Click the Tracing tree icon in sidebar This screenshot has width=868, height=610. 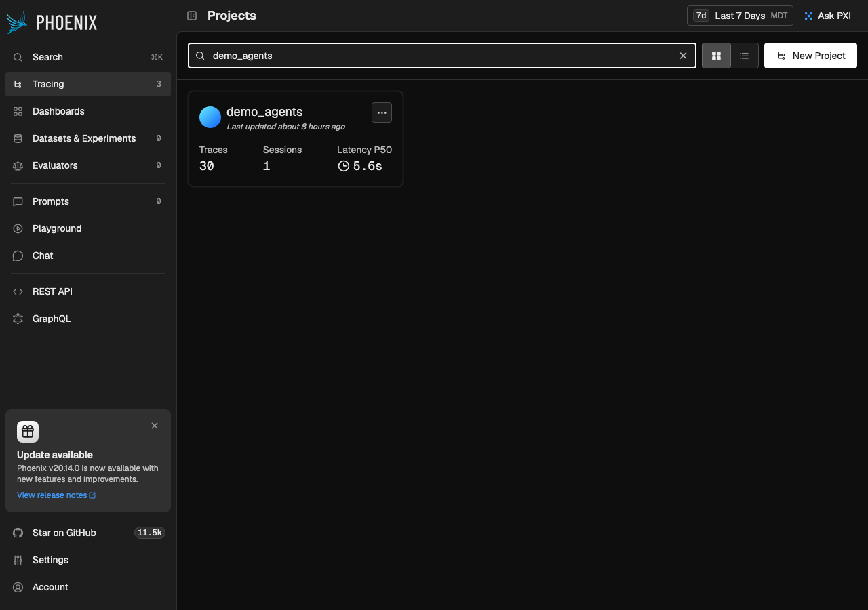18,84
